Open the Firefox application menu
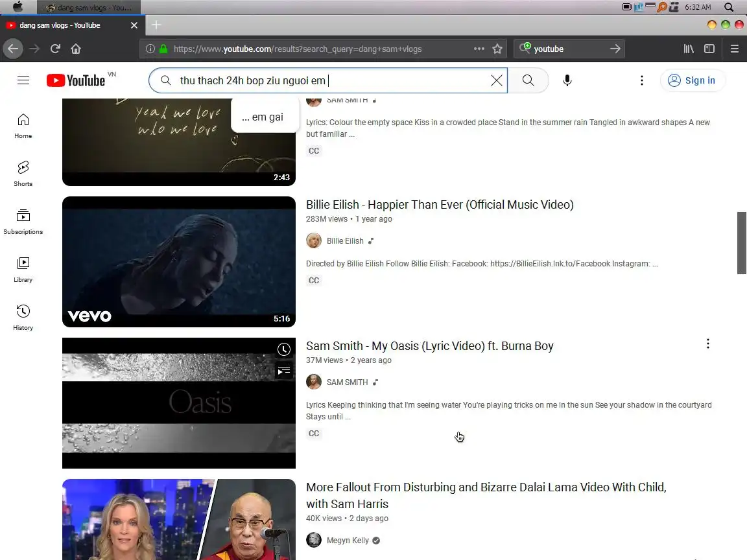This screenshot has height=560, width=747. point(735,49)
